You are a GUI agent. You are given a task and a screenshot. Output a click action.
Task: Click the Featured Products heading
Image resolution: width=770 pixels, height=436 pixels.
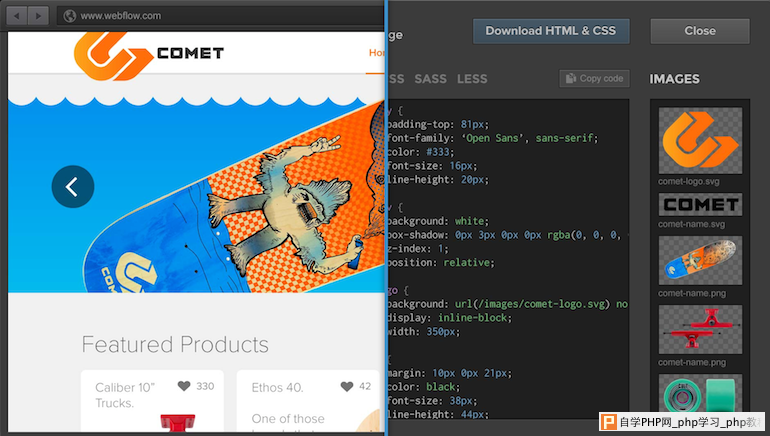tap(175, 344)
